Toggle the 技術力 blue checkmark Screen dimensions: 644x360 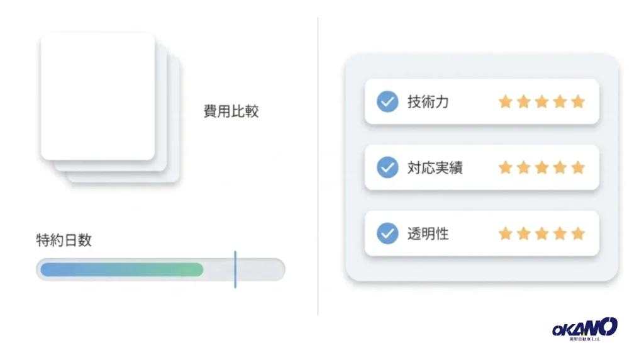tap(387, 101)
